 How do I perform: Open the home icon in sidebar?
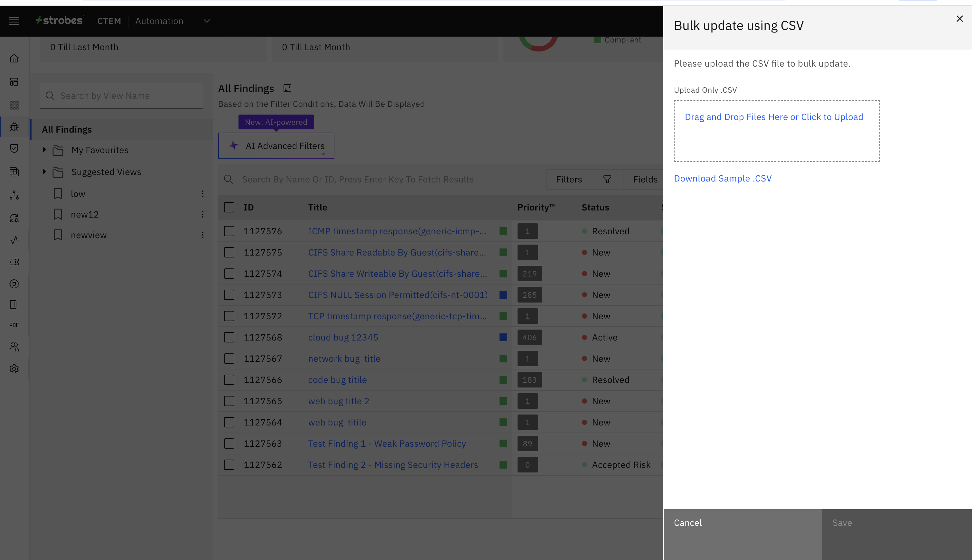pos(14,59)
